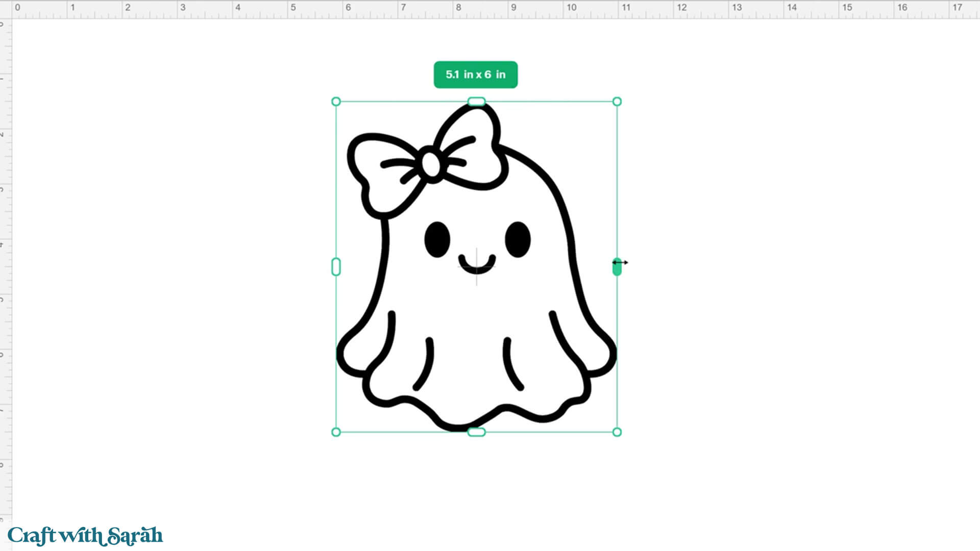The height and width of the screenshot is (551, 980).
Task: Click the 0 origin on the horizontal ruler
Action: coord(17,8)
